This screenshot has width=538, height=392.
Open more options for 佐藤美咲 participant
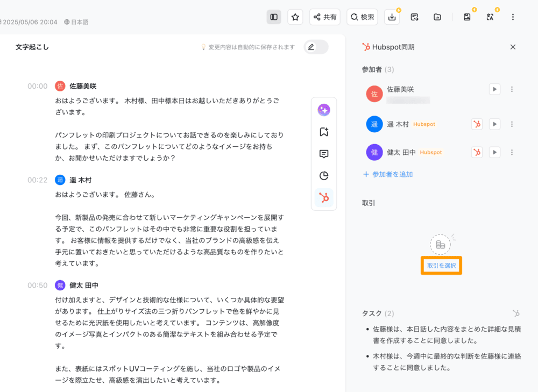tap(512, 89)
